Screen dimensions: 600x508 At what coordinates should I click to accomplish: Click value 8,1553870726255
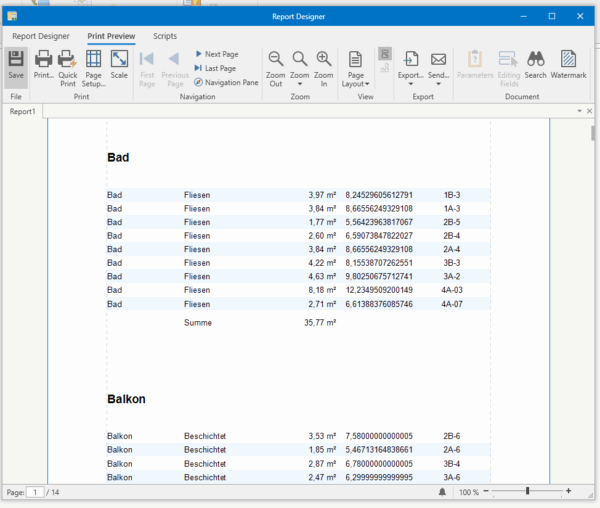[x=379, y=263]
